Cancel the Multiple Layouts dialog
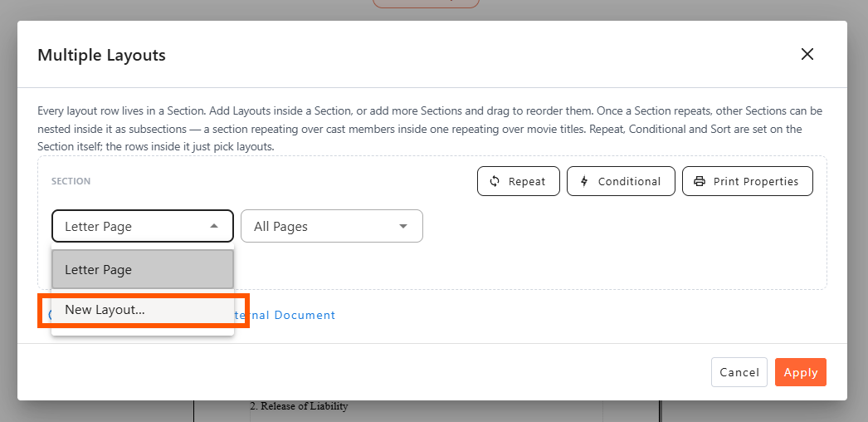The image size is (868, 422). [739, 372]
